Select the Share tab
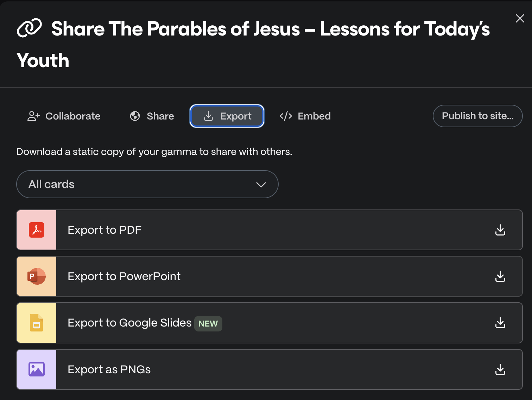 pos(160,116)
